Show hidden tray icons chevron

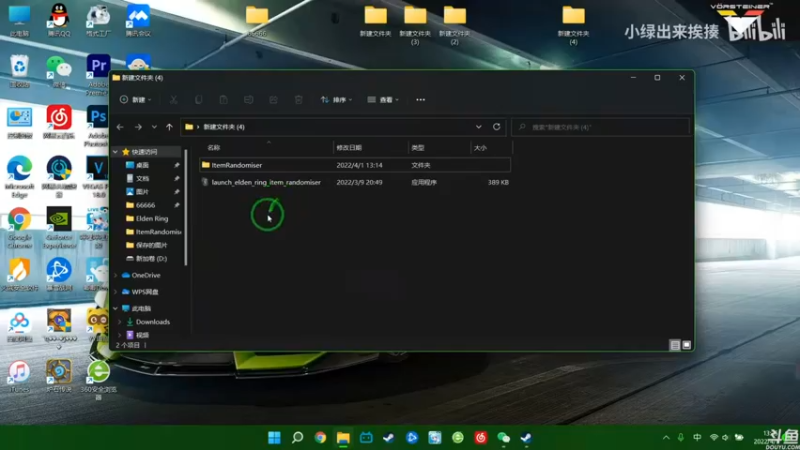click(666, 438)
